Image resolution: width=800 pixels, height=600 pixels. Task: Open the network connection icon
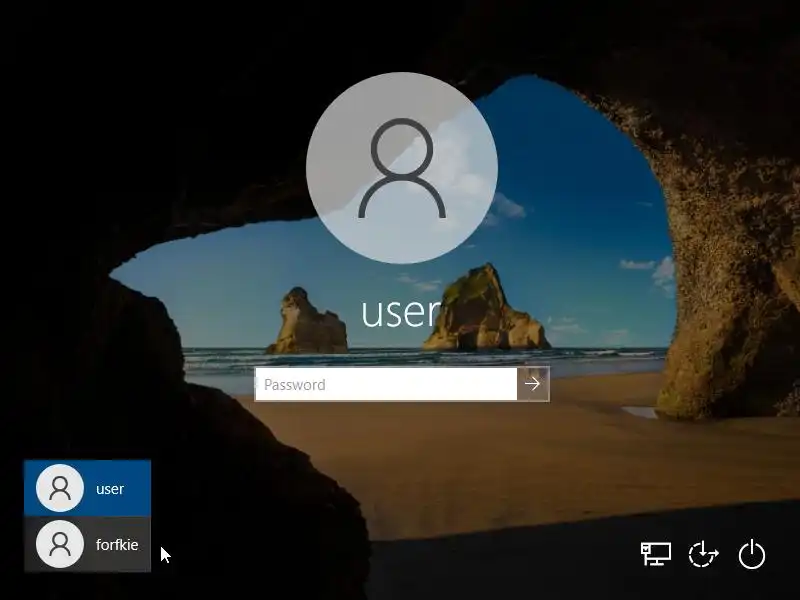click(656, 554)
